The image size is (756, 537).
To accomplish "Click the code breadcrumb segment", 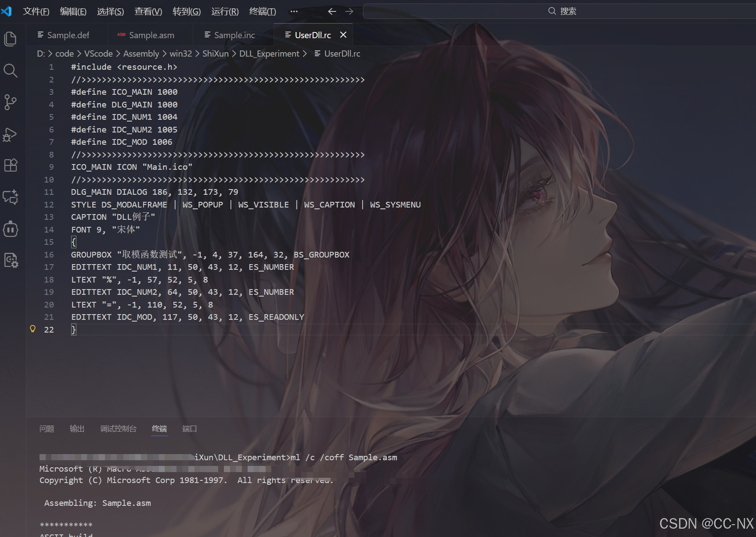I will point(65,54).
